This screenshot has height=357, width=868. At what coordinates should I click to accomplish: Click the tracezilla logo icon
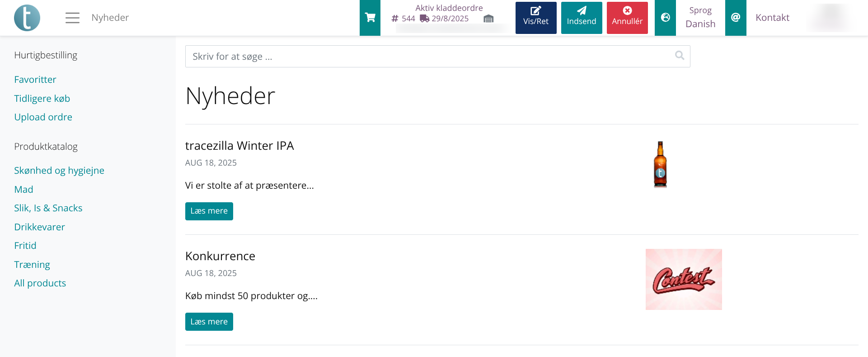click(27, 18)
